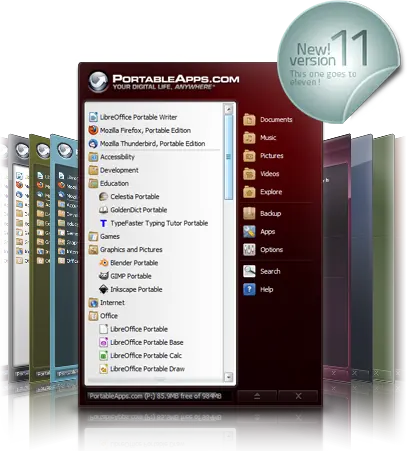Click the Explore folder icon
The image size is (407, 452).
tap(249, 192)
